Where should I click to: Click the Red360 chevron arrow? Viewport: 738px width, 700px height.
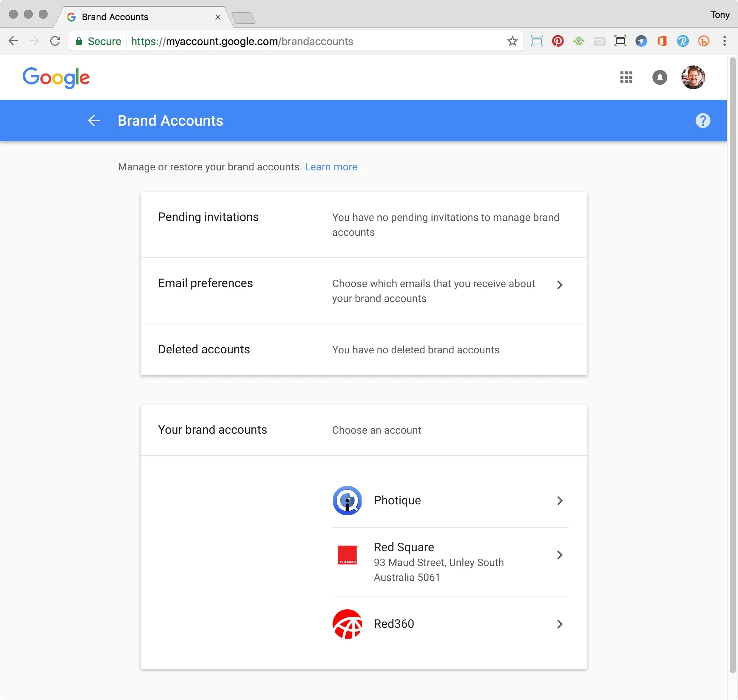tap(560, 624)
